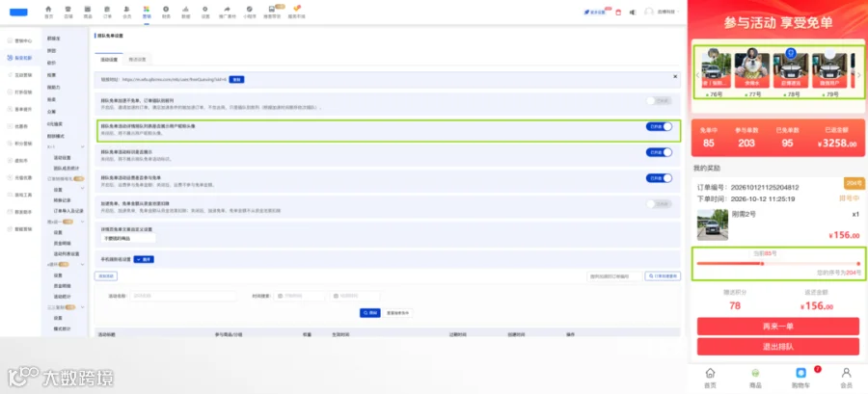Image resolution: width=868 pixels, height=394 pixels.
Task: Click the right arrow of avatar carousel
Action: (x=858, y=74)
